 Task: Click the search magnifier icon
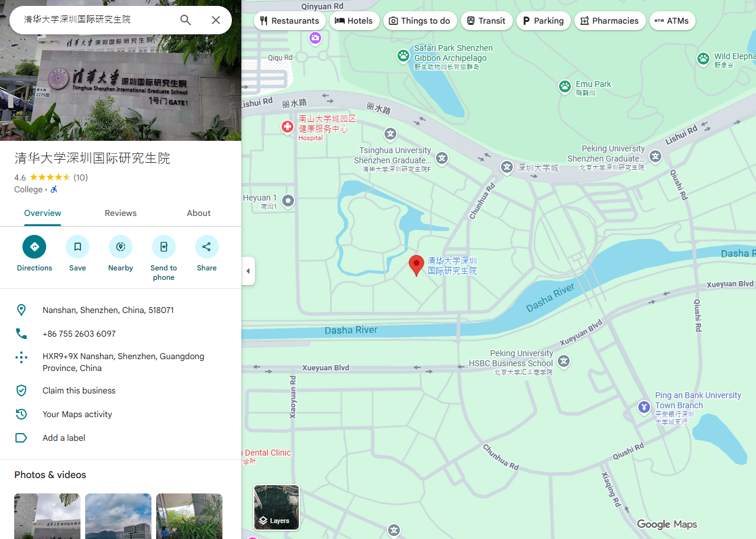[185, 20]
